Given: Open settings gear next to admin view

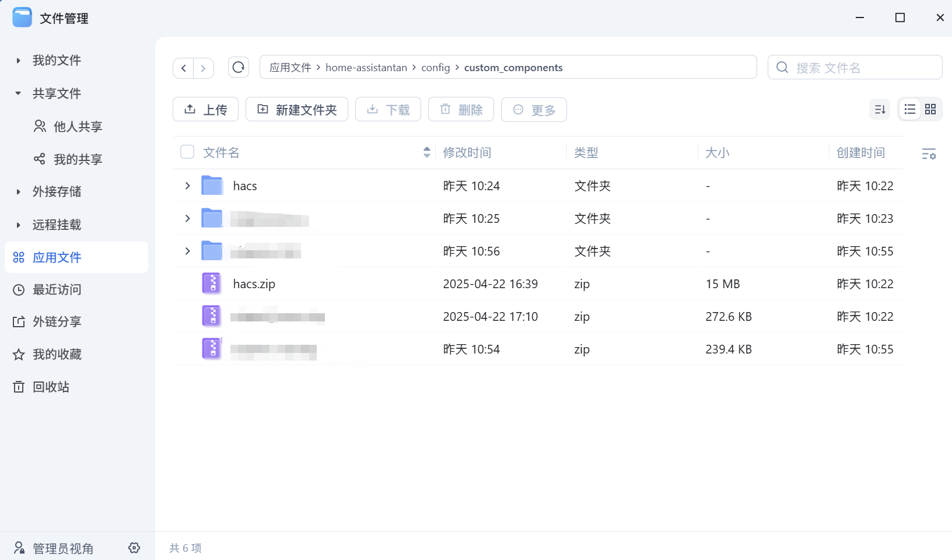Looking at the screenshot, I should point(134,548).
